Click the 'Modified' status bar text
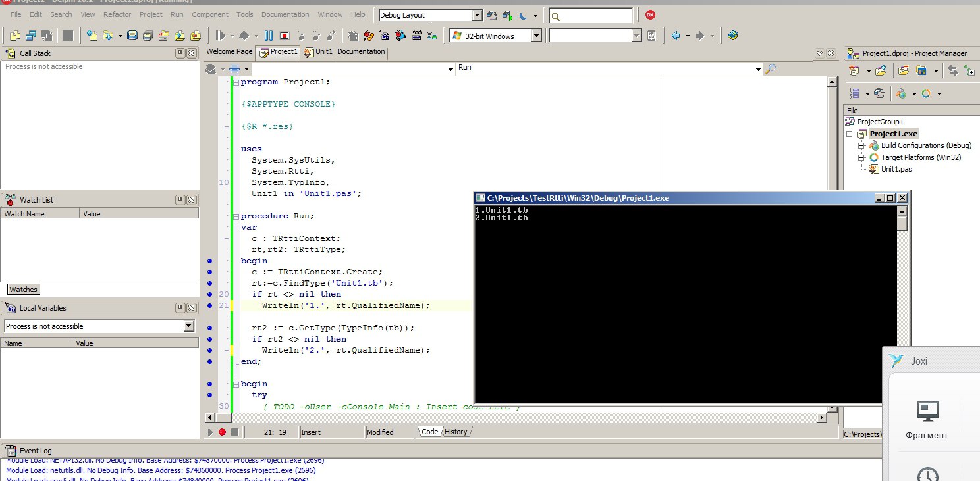Screen dimensions: 980x481 (381, 432)
